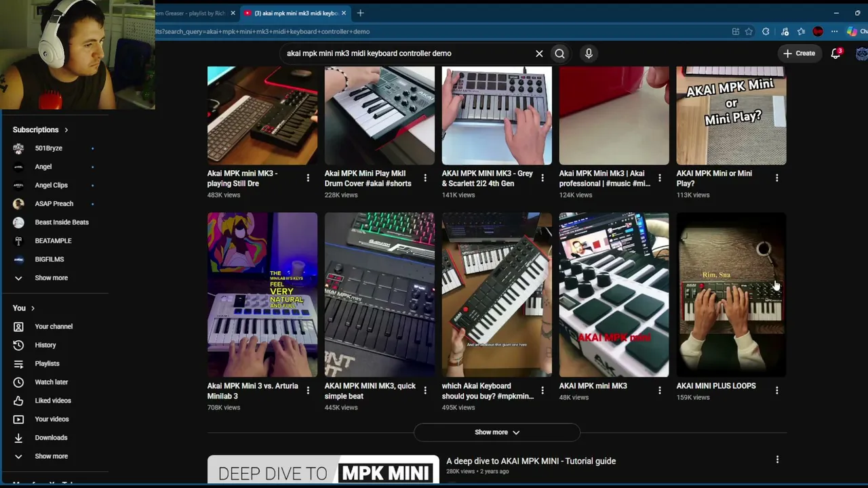Launch Copilot from the Edge toolbar
The image size is (868, 488).
click(x=852, y=31)
